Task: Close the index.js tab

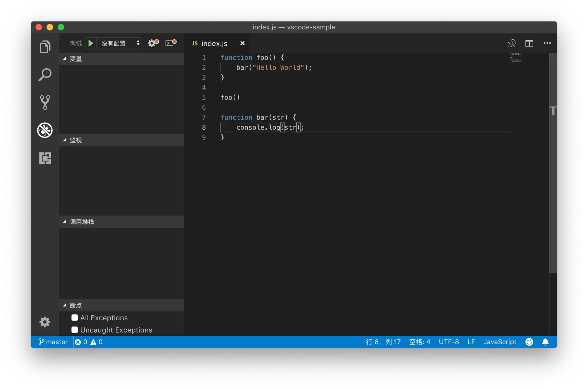Action: click(242, 43)
